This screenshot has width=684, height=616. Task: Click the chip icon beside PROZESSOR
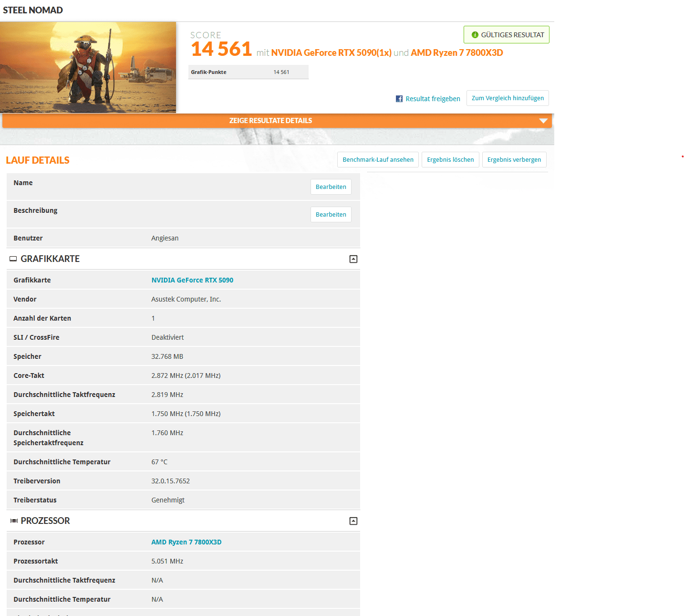[x=14, y=521]
